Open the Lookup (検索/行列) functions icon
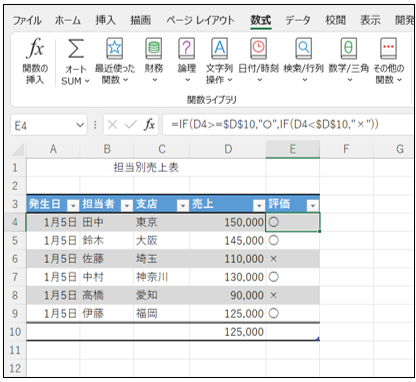The image size is (416, 382). [303, 49]
